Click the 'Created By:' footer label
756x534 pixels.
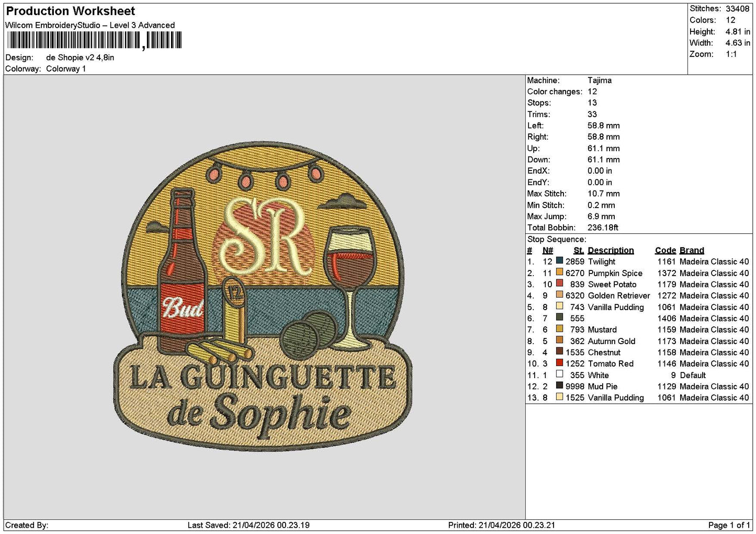click(27, 525)
